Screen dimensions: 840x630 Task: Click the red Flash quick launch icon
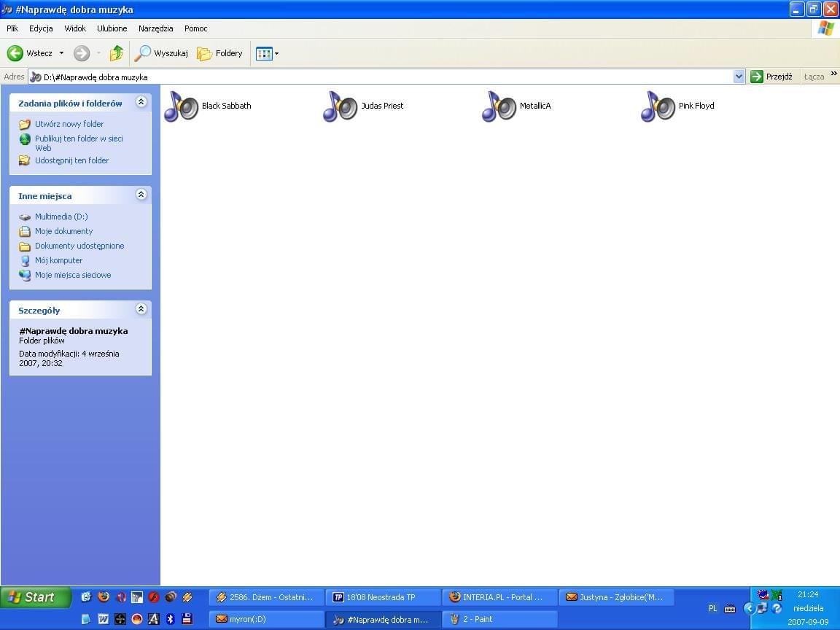154,596
